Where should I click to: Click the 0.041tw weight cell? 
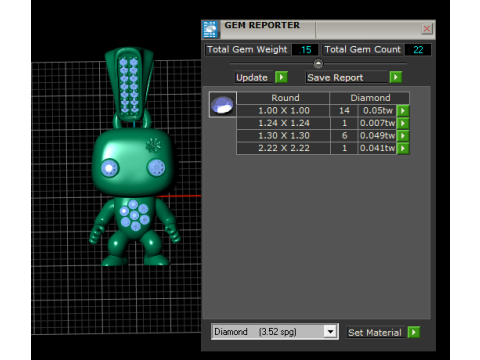(377, 148)
